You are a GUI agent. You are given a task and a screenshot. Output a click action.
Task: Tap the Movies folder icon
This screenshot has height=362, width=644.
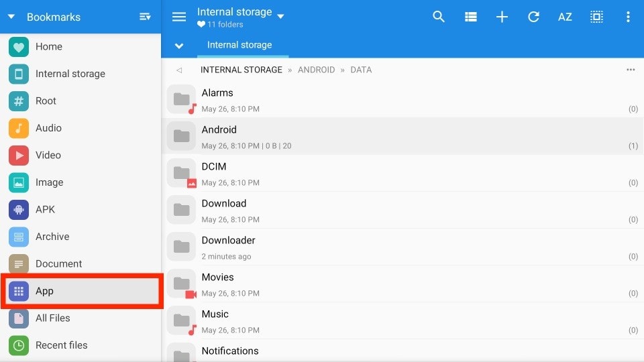[181, 284]
